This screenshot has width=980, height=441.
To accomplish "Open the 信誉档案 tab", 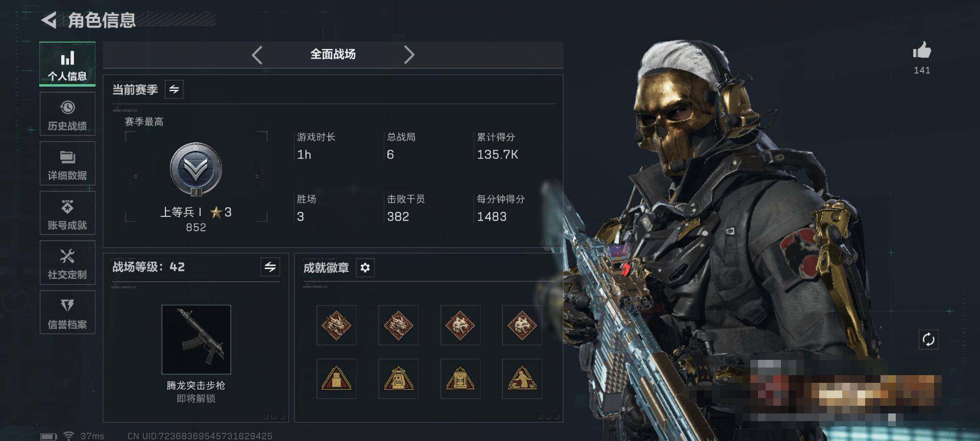I will [67, 312].
